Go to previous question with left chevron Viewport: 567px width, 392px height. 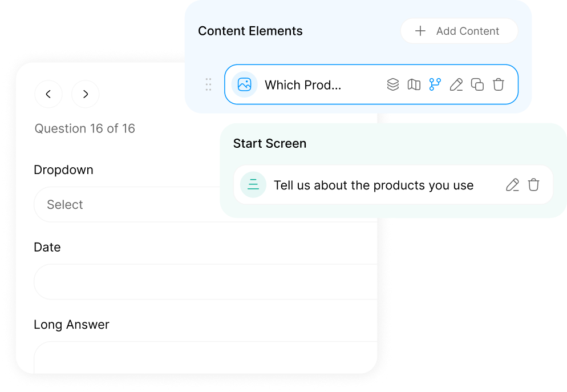click(48, 94)
